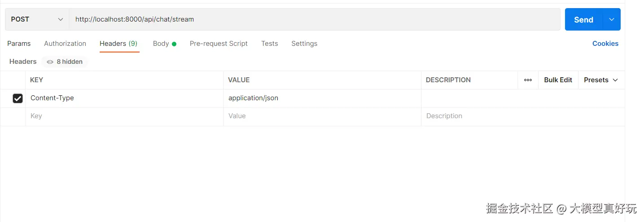
Task: Open the Authorization tab
Action: (65, 44)
